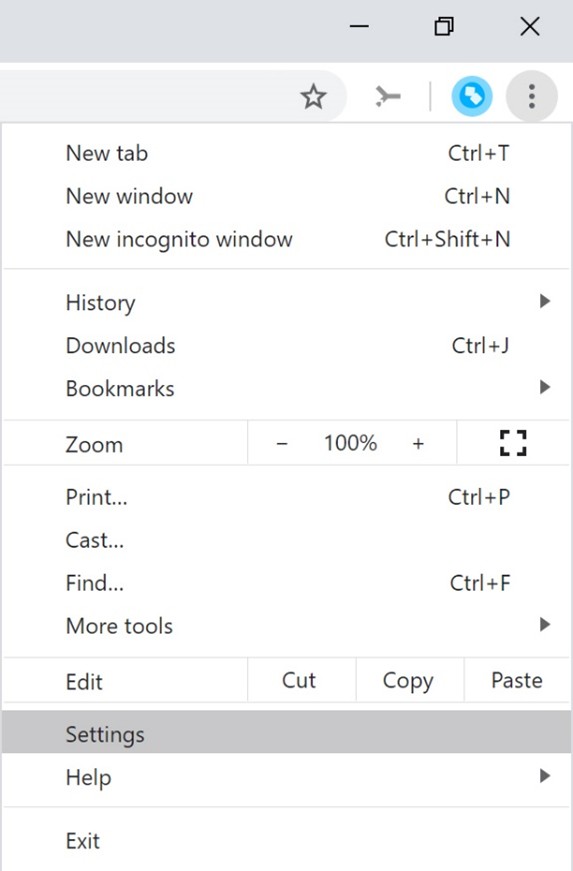Decrease zoom with the minus button
The height and width of the screenshot is (871, 573).
coord(282,443)
